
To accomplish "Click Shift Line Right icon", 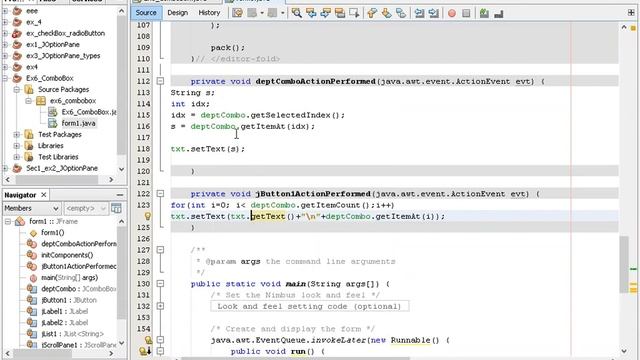I will tap(433, 13).
